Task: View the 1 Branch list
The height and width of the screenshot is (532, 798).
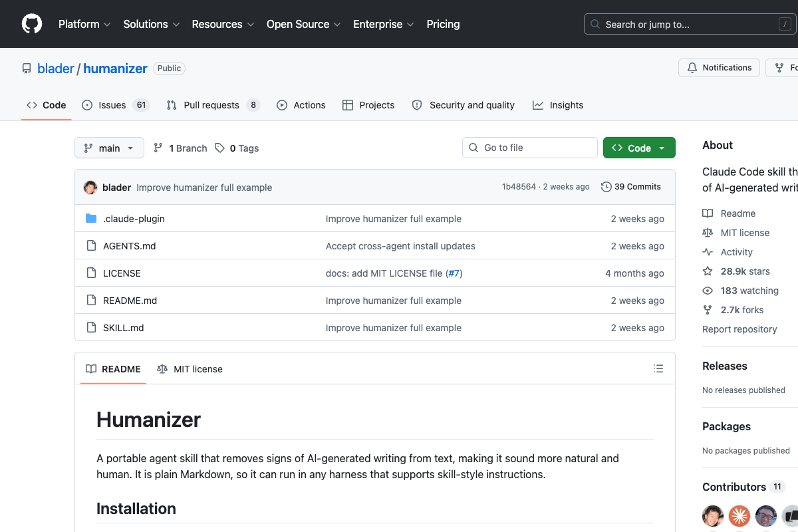Action: click(180, 148)
